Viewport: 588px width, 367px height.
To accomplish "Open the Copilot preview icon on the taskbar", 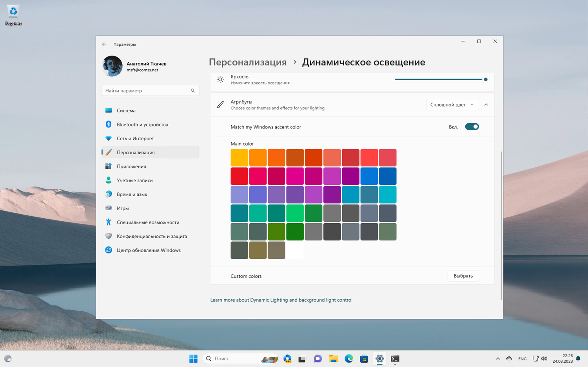I will coord(287,358).
